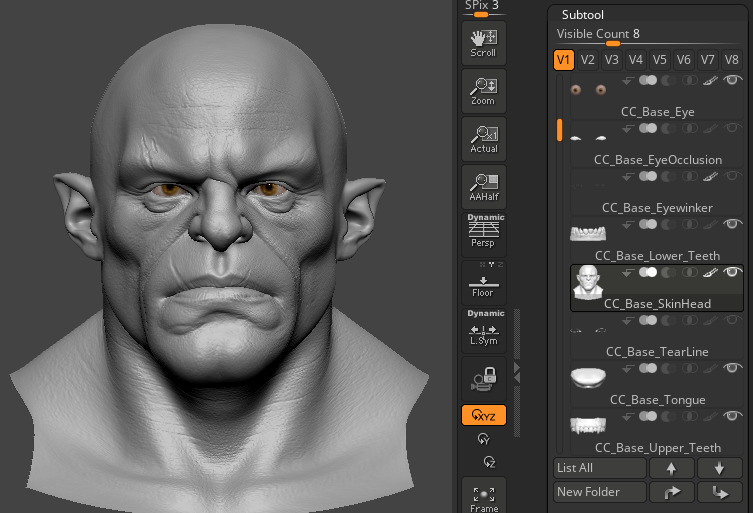
Task: Switch to visibility set V5
Action: click(659, 60)
